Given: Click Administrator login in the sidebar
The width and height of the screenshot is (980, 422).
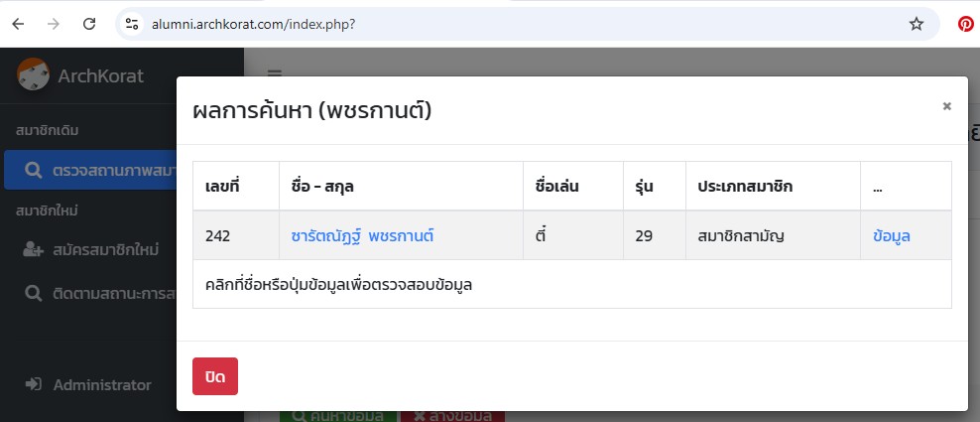Looking at the screenshot, I should 101,384.
